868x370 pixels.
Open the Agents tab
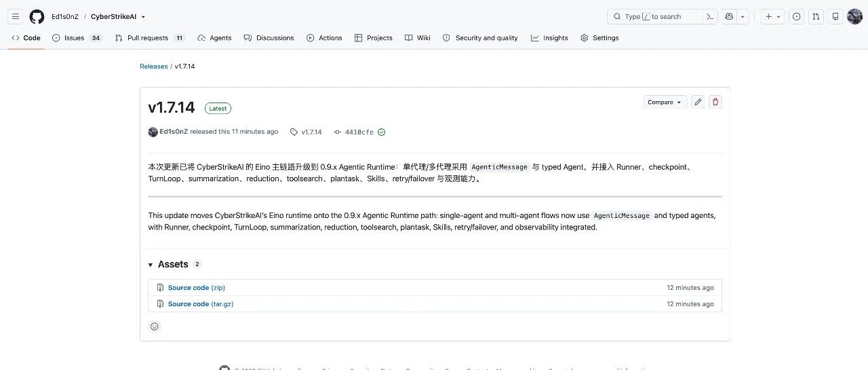214,38
